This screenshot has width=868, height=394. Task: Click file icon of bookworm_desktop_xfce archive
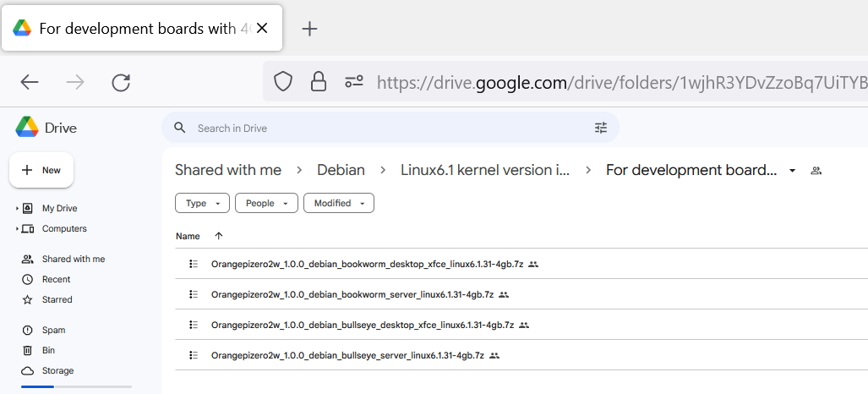click(194, 264)
